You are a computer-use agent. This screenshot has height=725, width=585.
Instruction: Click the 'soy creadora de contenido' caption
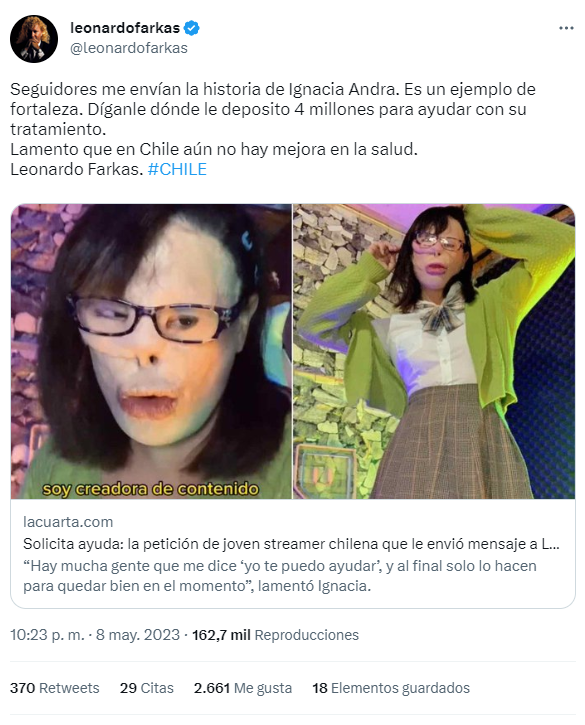tap(151, 489)
